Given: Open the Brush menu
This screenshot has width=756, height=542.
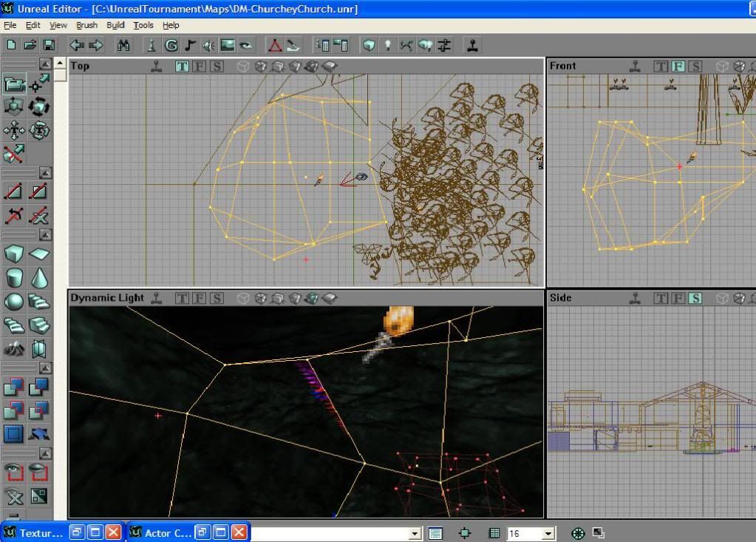Looking at the screenshot, I should (x=86, y=25).
